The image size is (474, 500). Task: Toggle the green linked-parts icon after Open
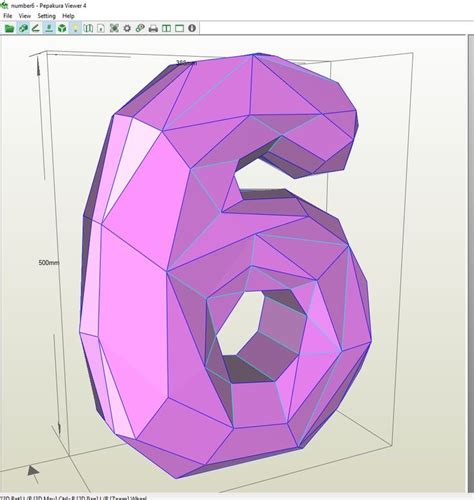pyautogui.click(x=23, y=28)
